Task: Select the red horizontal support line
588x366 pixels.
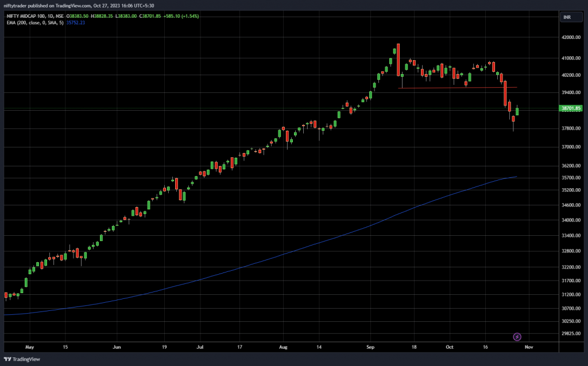Action: (458, 88)
